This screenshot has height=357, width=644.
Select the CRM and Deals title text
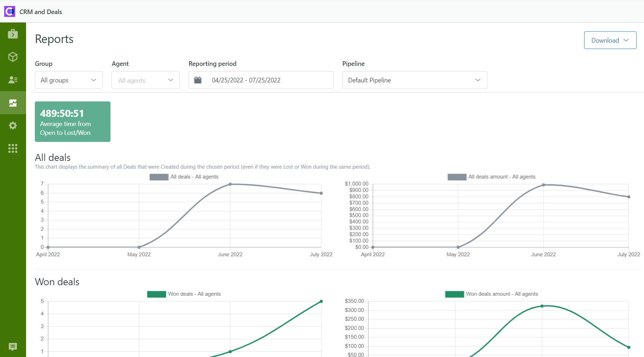pyautogui.click(x=41, y=12)
